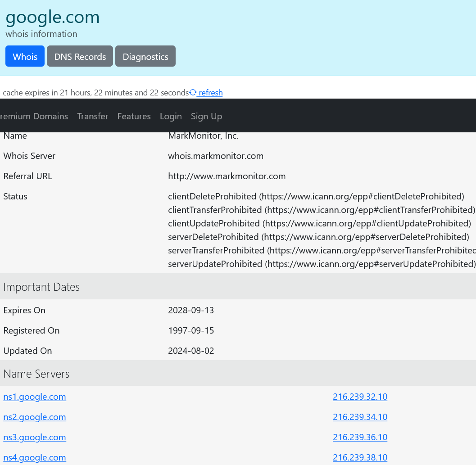Open the DNS Records tab

point(80,56)
